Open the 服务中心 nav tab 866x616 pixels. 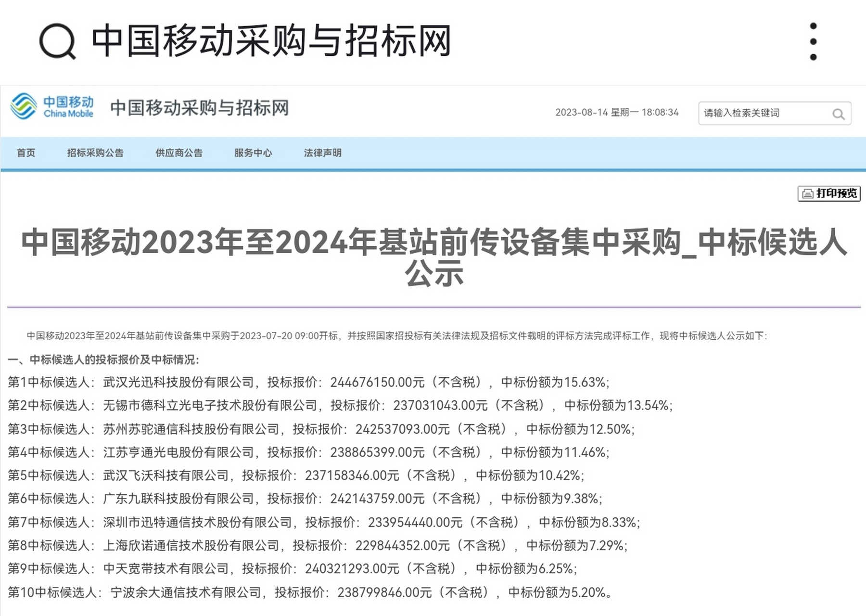coord(253,153)
